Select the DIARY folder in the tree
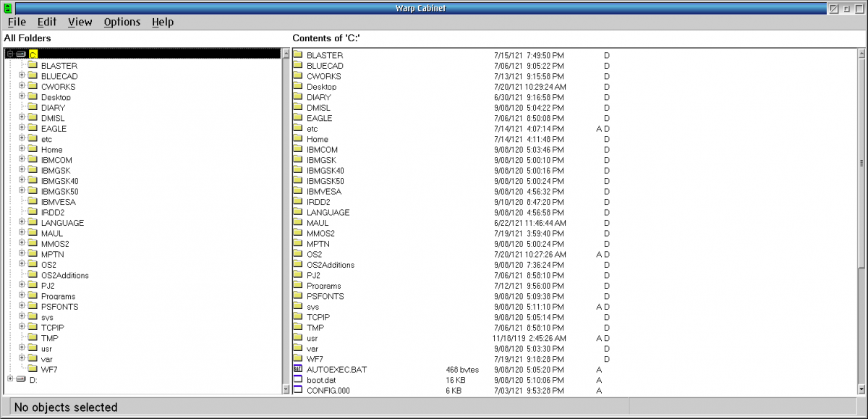Image resolution: width=868 pixels, height=419 pixels. coord(52,107)
